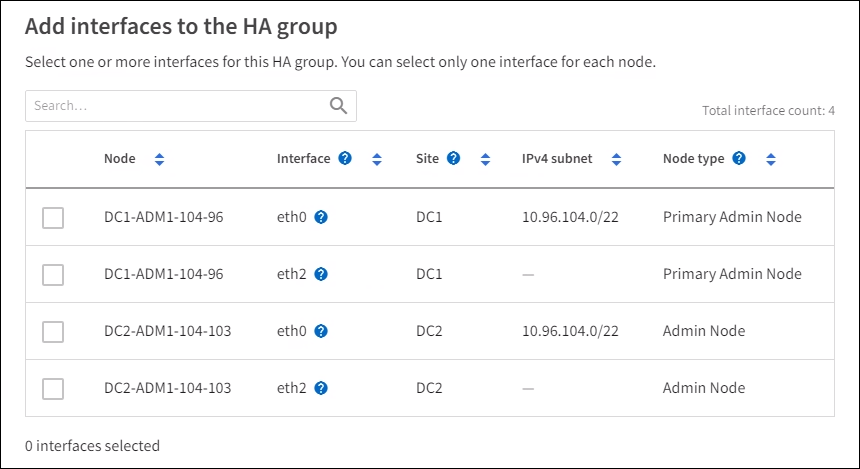
Task: Sort table by Node column arrows
Action: 159,159
